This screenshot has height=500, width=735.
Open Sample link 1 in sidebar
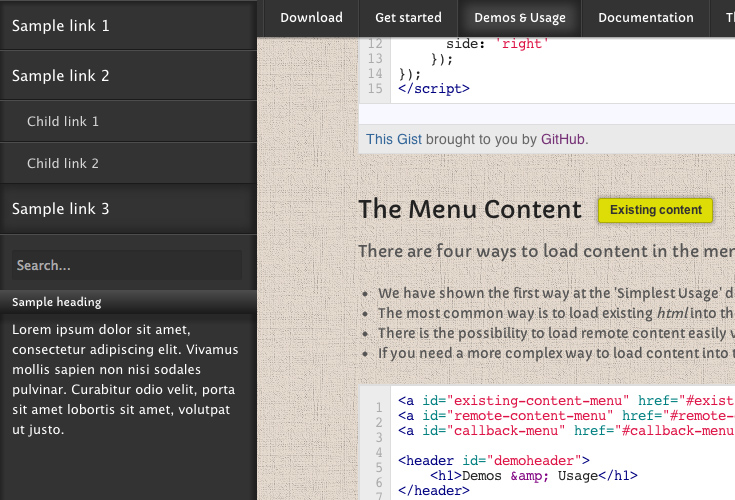point(61,26)
